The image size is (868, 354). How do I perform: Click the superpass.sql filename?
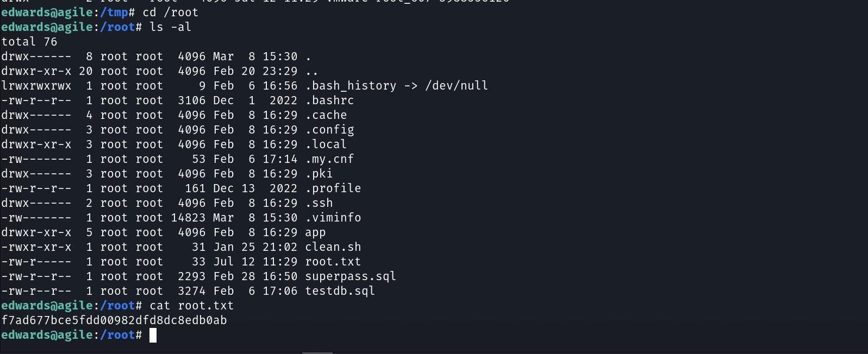[351, 276]
